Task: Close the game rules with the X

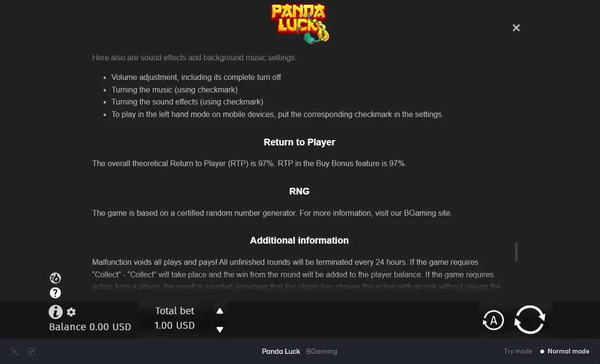Action: point(516,28)
